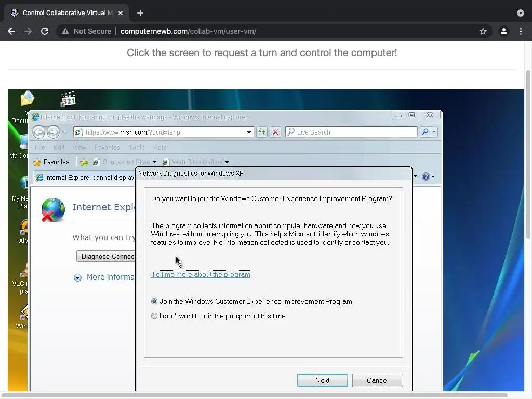The image size is (532, 399).
Task: Maximize the Internet Explorer window
Action: coord(411,115)
